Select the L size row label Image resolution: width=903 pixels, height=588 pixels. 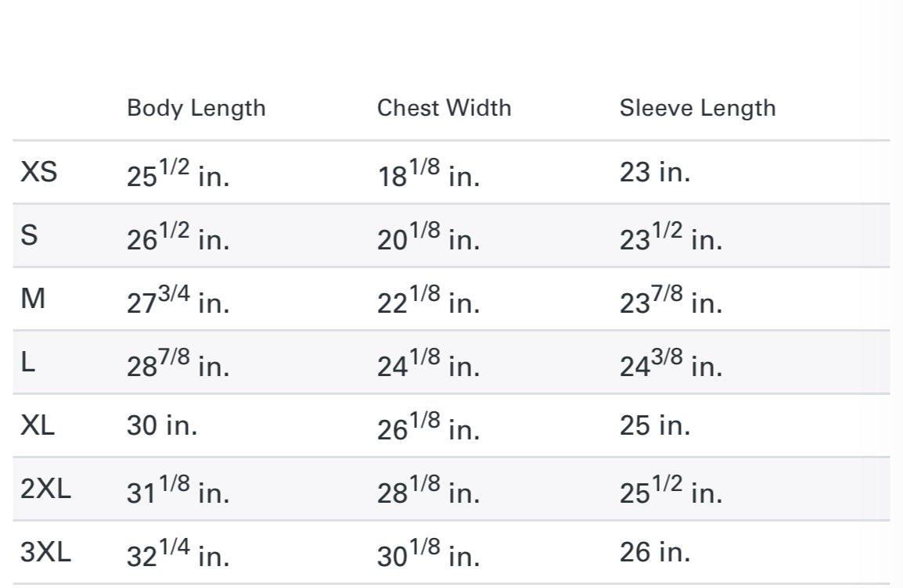pos(27,362)
